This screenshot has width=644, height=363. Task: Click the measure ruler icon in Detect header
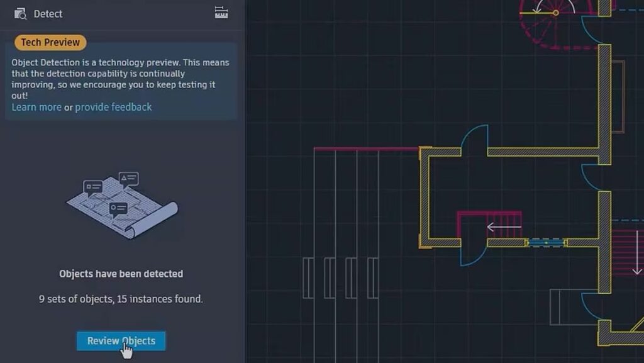(221, 13)
